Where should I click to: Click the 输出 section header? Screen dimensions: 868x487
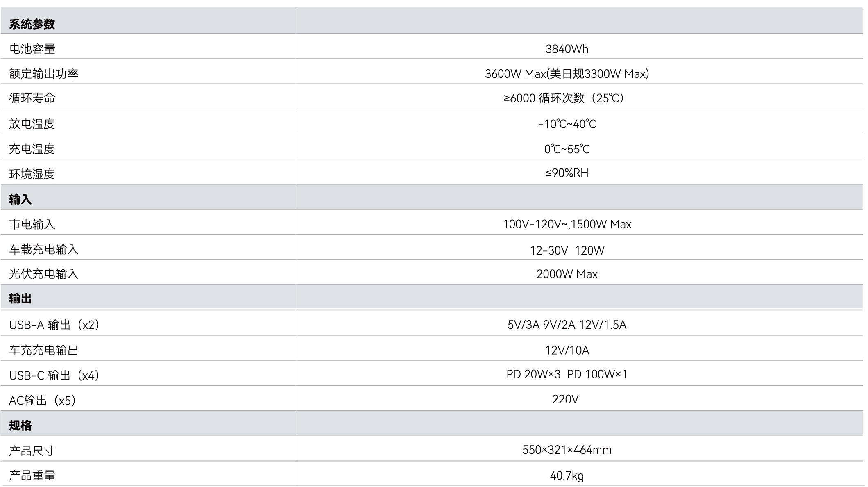(20, 299)
